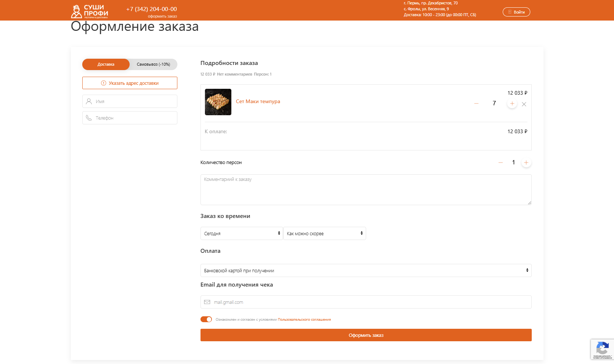
Task: Click Указать адрес доставки button
Action: point(130,83)
